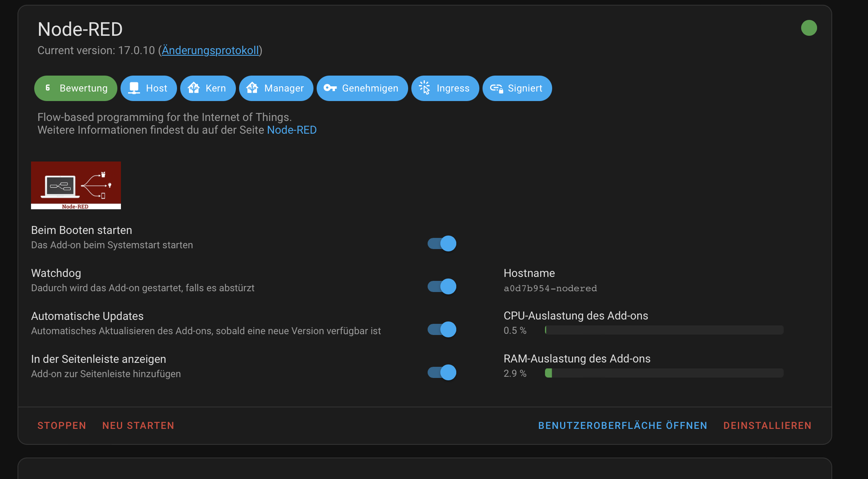This screenshot has width=868, height=479.
Task: Follow the Node-RED page link in description
Action: [292, 130]
